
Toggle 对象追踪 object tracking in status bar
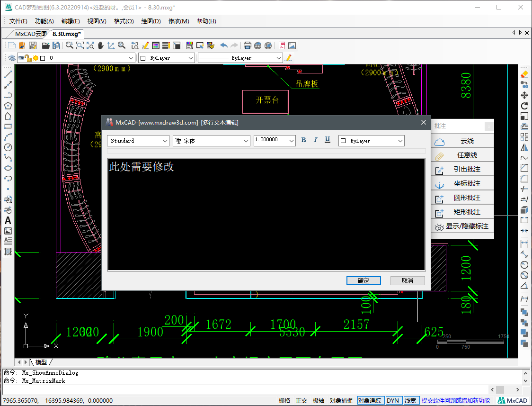pyautogui.click(x=371, y=401)
